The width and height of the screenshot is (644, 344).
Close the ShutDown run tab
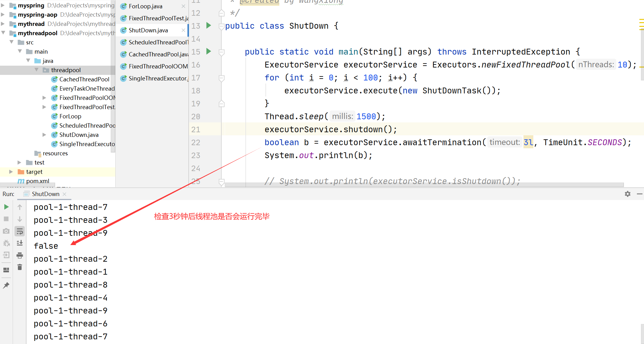[64, 194]
